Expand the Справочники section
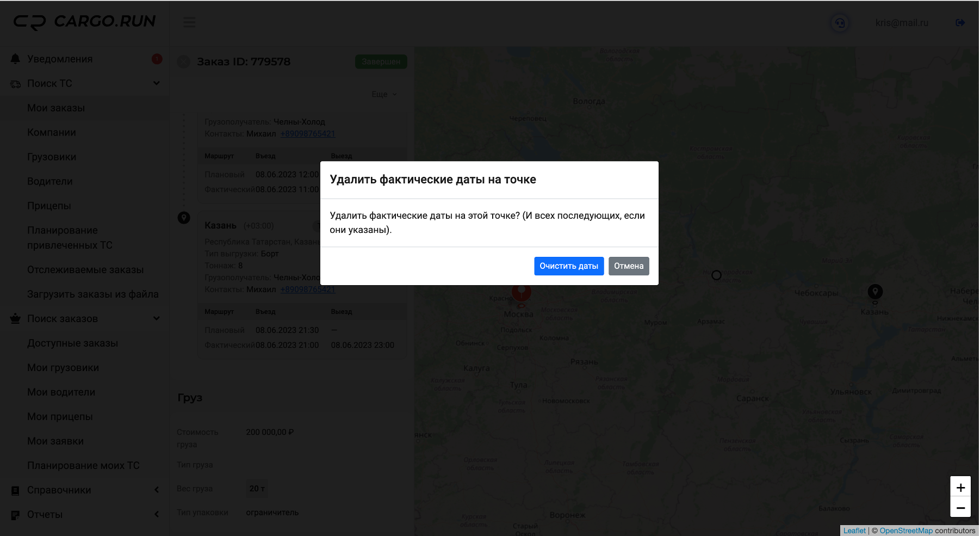This screenshot has height=536, width=980. point(156,490)
